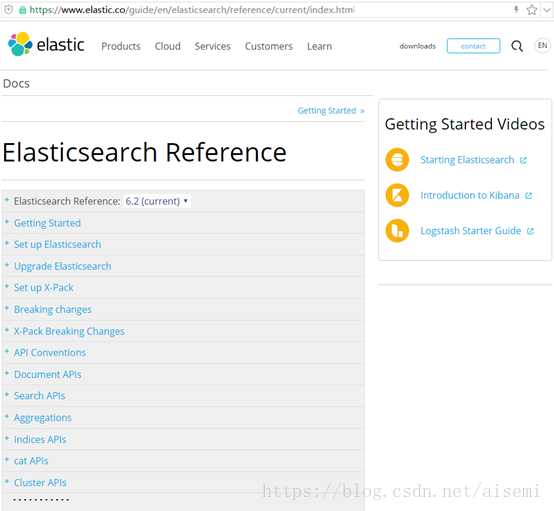Open the Services menu
Viewport: 554px width, 511px height.
212,46
